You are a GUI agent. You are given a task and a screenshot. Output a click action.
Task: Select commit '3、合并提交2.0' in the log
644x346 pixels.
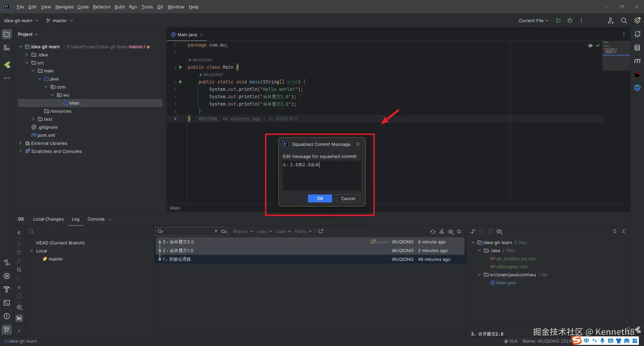[x=310, y=242]
